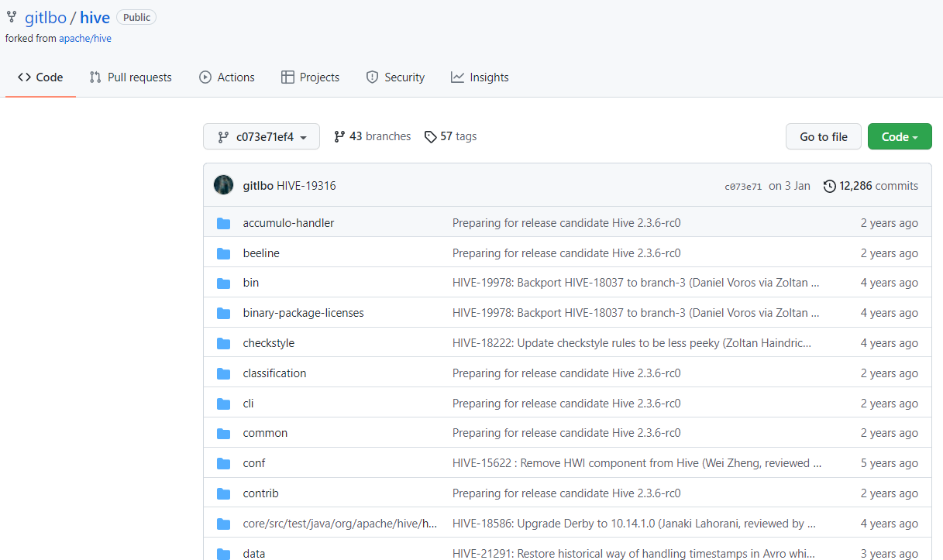Open the beeline folder
The height and width of the screenshot is (560, 943).
coord(261,253)
